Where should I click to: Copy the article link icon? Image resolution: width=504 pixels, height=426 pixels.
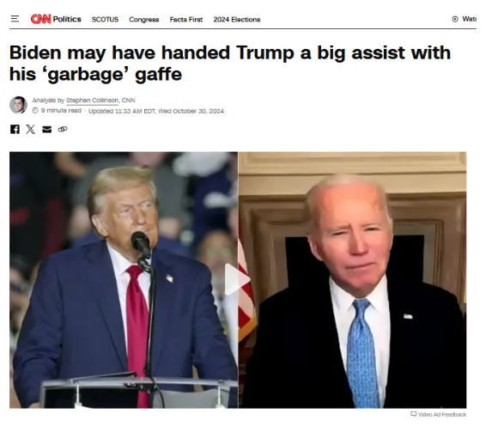pos(63,129)
